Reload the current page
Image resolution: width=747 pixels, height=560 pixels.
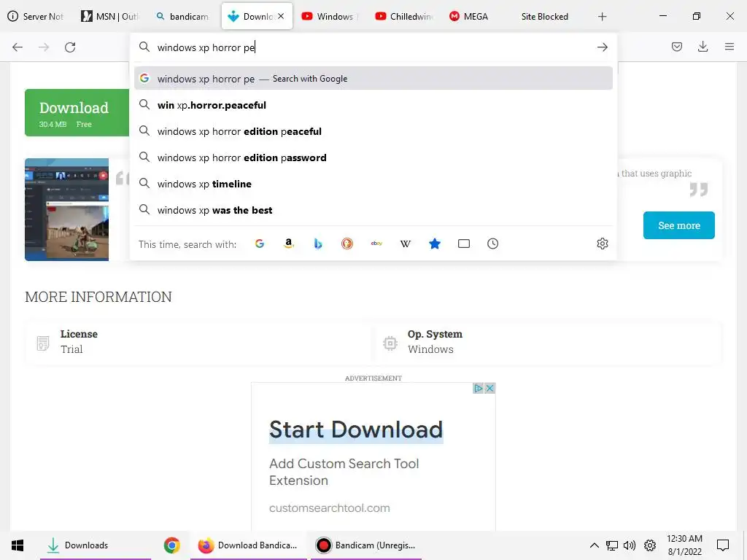click(70, 47)
